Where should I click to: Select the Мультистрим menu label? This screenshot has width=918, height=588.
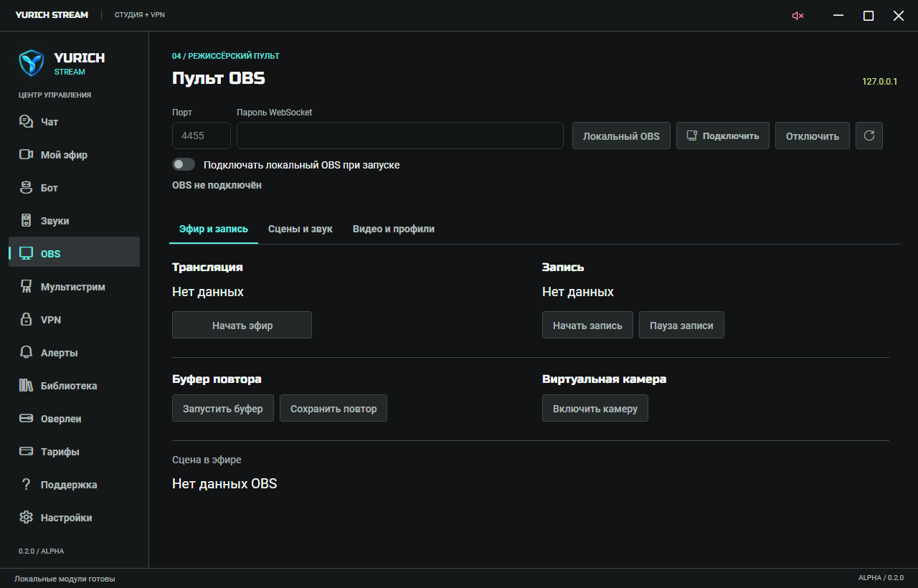[x=73, y=287]
